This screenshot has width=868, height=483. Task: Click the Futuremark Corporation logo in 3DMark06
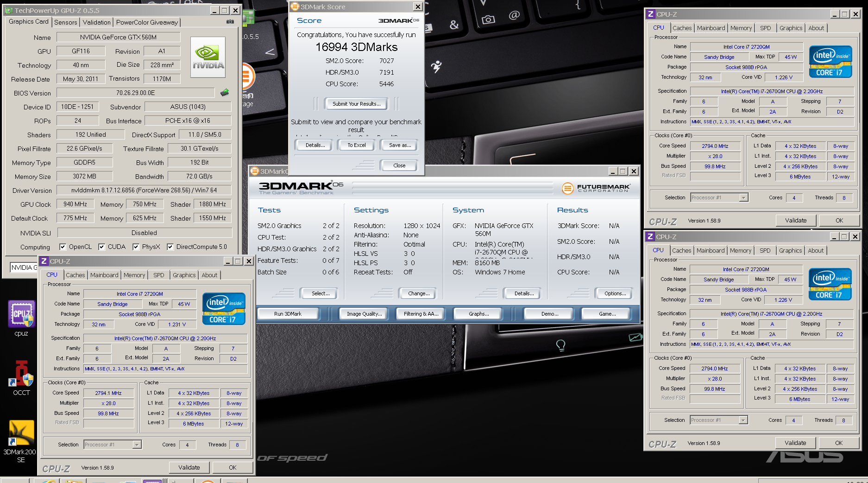pyautogui.click(x=596, y=188)
